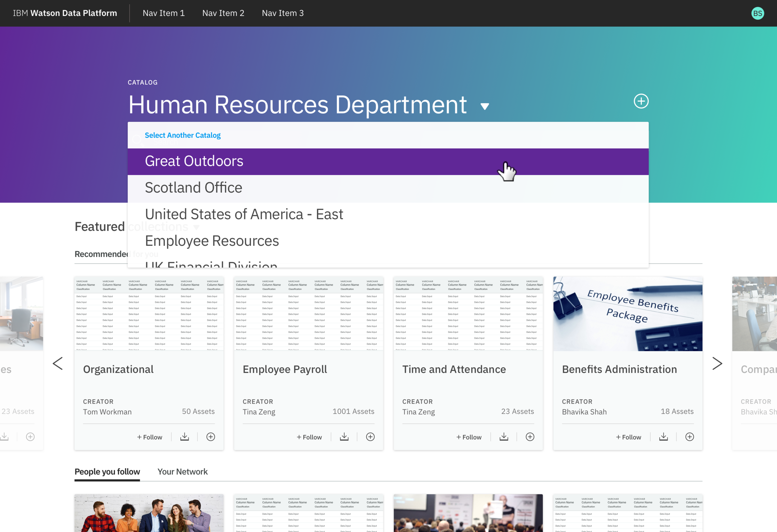777x532 pixels.
Task: Download the Benefits Administration collection
Action: coord(664,437)
